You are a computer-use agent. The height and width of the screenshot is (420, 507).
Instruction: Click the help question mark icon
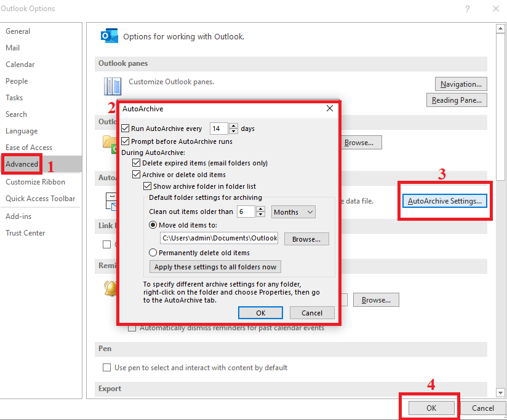(468, 9)
